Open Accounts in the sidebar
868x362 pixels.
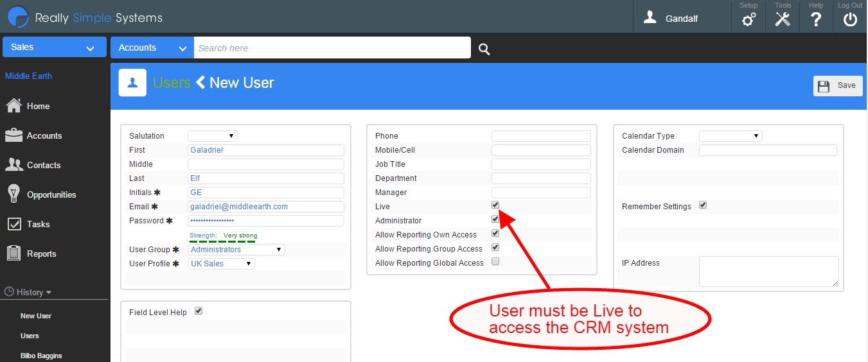[x=44, y=135]
